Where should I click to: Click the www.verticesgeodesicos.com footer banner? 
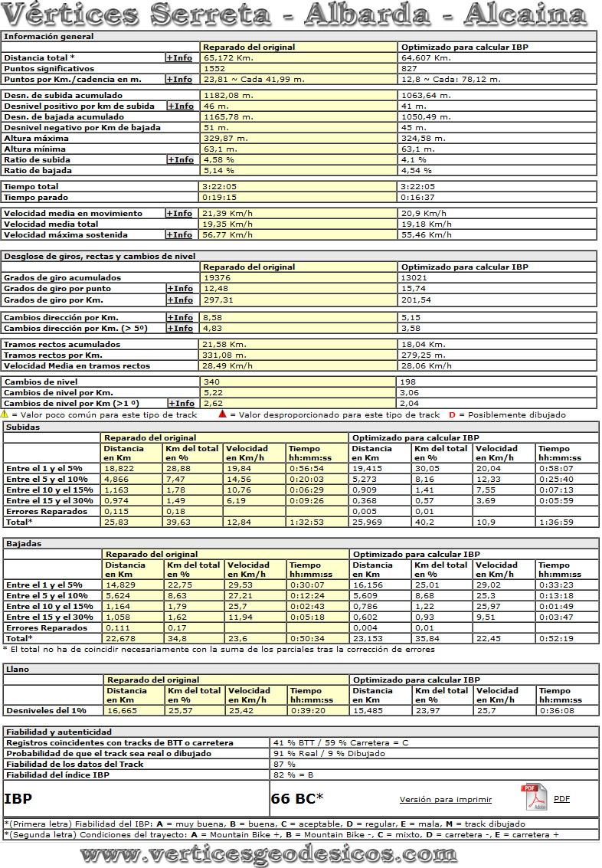pyautogui.click(x=268, y=854)
